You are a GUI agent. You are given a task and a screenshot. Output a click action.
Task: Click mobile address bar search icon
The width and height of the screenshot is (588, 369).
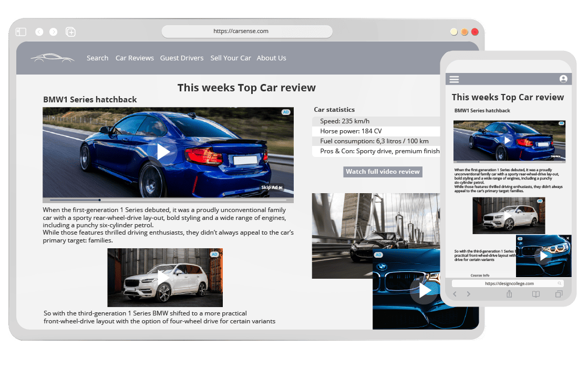(559, 283)
